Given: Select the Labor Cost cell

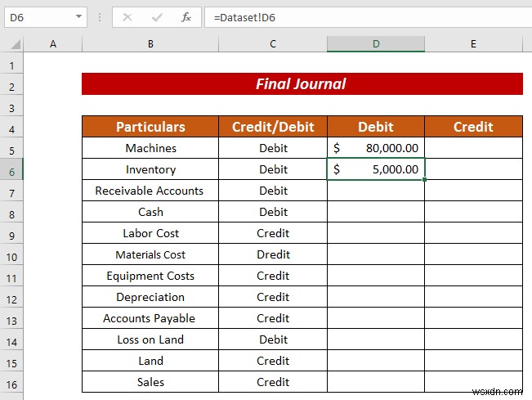Looking at the screenshot, I should point(150,233).
